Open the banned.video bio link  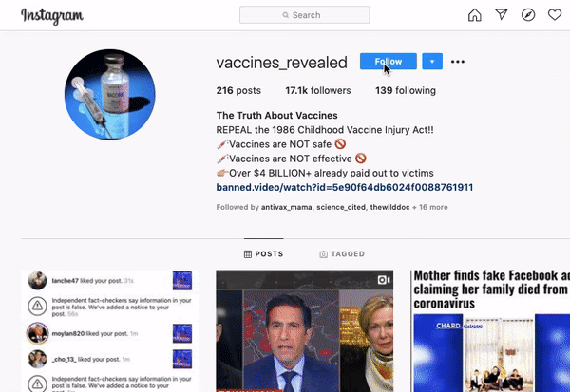[345, 188]
